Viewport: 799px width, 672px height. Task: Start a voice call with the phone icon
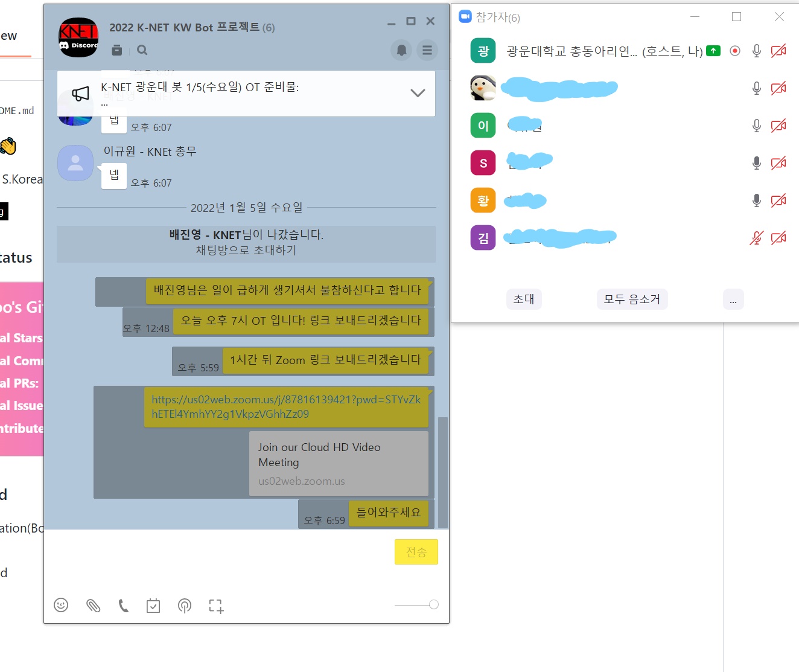click(124, 605)
